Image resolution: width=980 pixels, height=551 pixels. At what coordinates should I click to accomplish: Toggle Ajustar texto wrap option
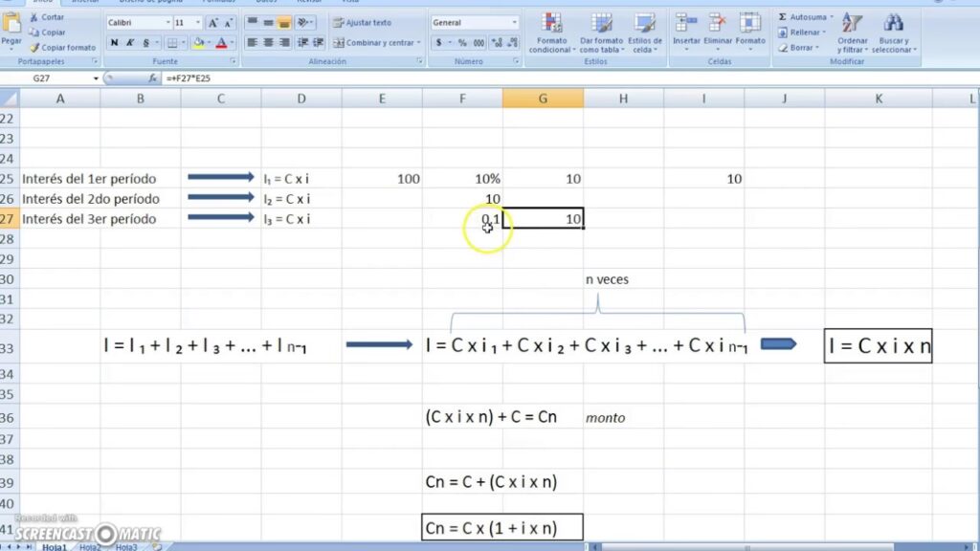pos(363,22)
